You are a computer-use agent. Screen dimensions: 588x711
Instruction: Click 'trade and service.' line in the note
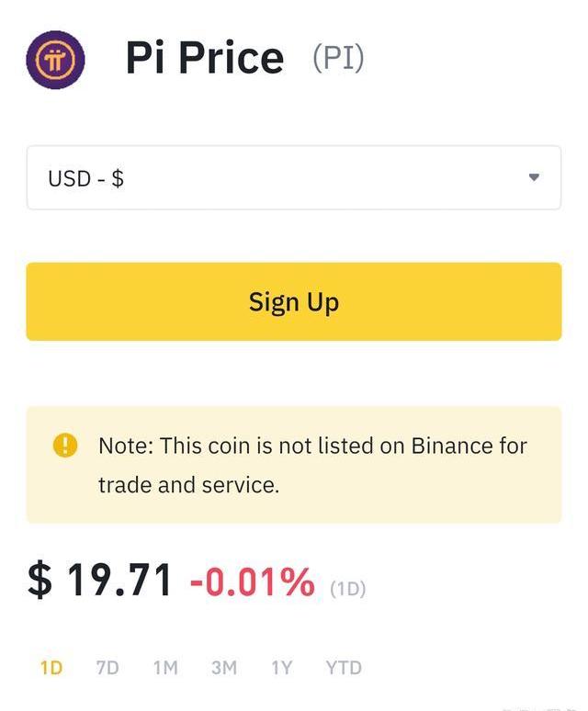188,485
